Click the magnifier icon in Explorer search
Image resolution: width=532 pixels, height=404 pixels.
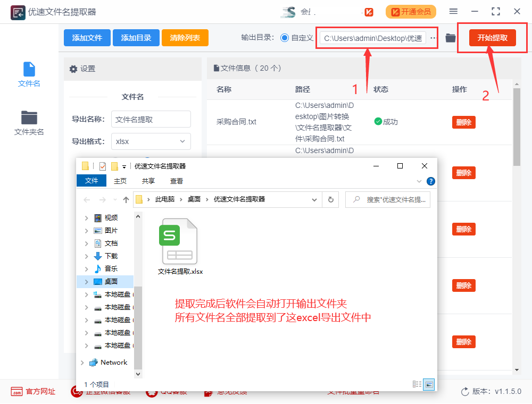pyautogui.click(x=356, y=199)
